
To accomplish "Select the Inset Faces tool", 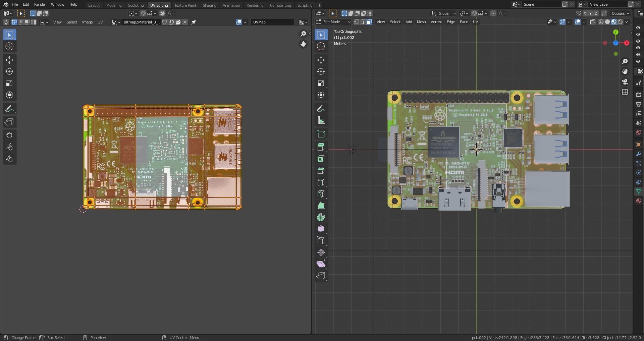I will click(x=321, y=159).
